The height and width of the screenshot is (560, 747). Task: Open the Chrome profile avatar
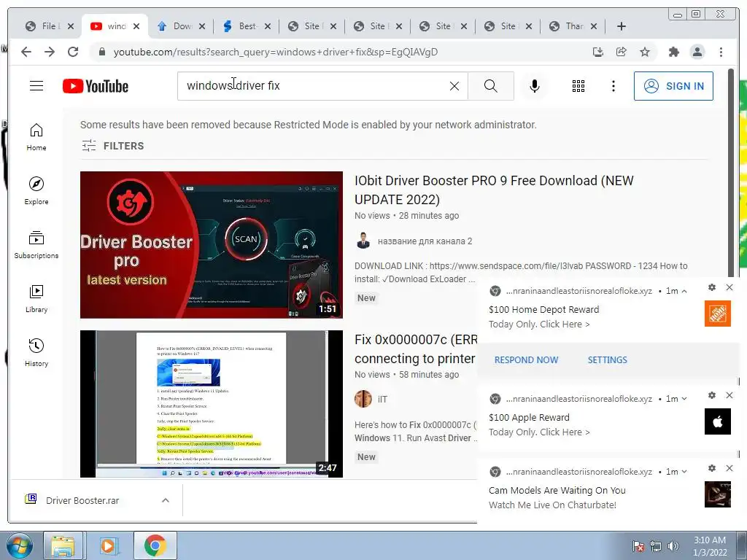(697, 52)
